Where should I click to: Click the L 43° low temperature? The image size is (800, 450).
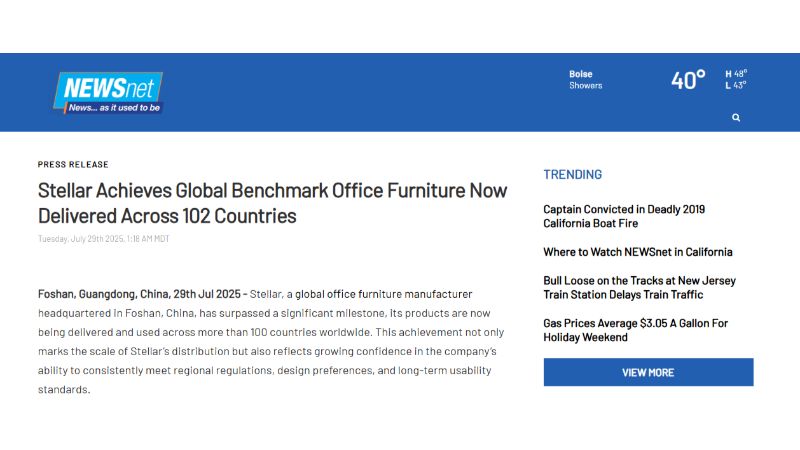(x=736, y=86)
